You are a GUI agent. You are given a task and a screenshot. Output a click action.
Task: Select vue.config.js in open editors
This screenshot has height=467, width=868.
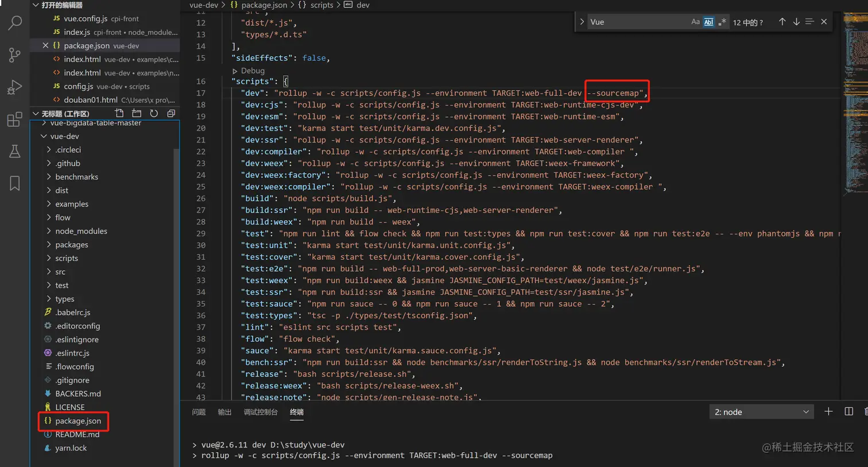click(105, 18)
